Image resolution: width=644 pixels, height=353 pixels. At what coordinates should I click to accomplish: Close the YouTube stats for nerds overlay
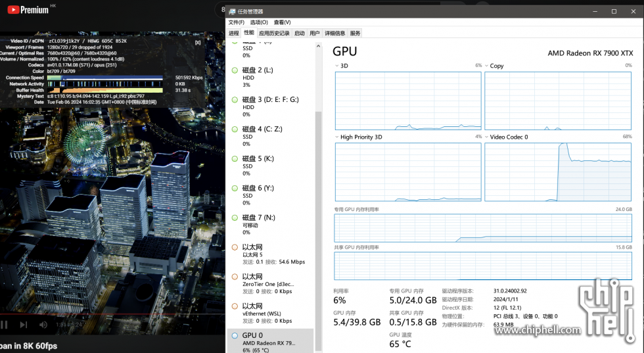[198, 43]
